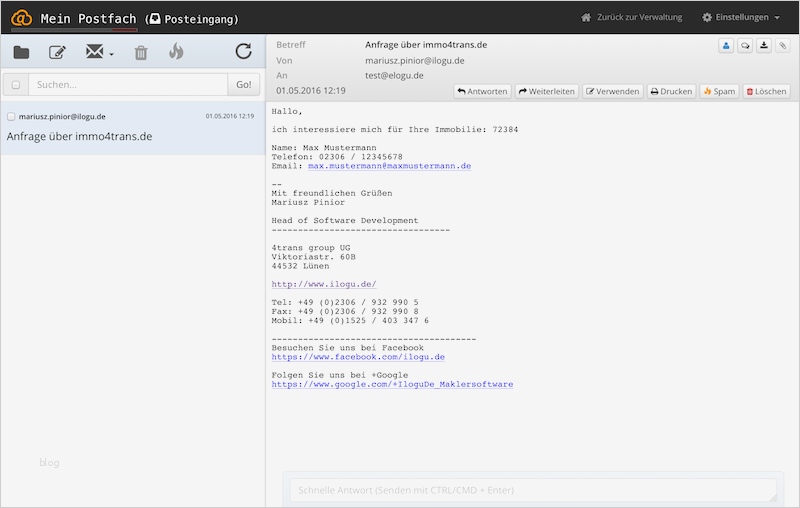
Task: Download the email with the download icon
Action: click(764, 45)
